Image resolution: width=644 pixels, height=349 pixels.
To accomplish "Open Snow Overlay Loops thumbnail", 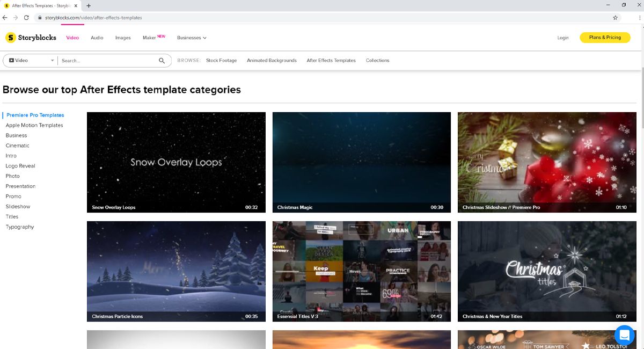I will pos(176,162).
